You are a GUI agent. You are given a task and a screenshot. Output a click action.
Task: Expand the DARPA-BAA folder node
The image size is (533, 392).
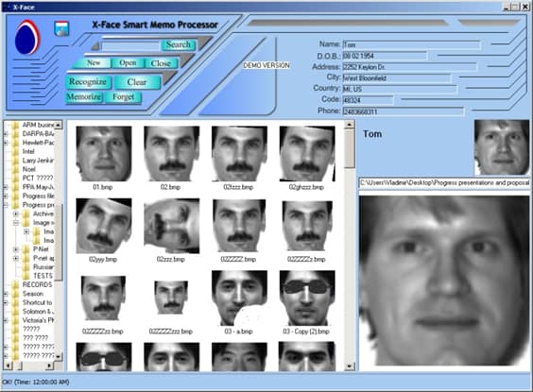(x=6, y=134)
